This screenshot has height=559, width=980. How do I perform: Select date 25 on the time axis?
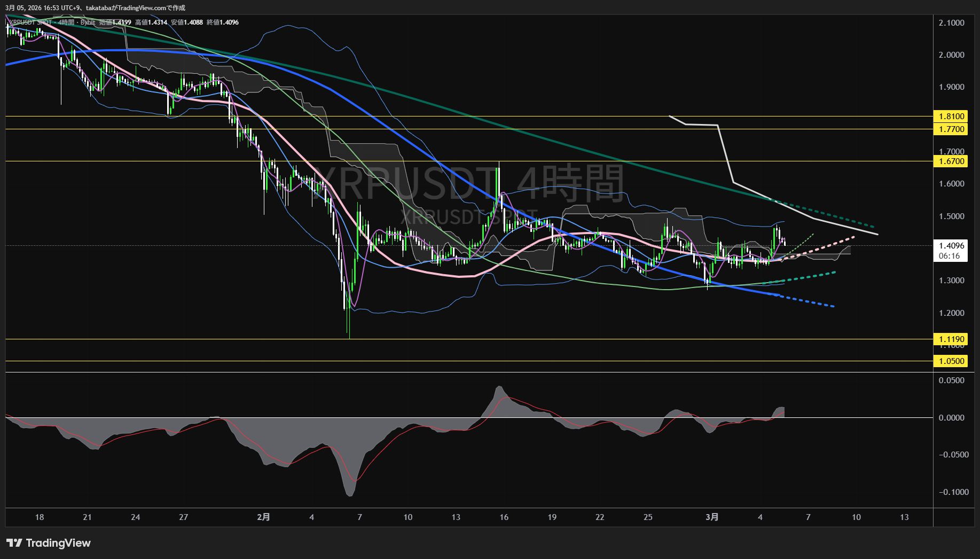[x=648, y=517]
